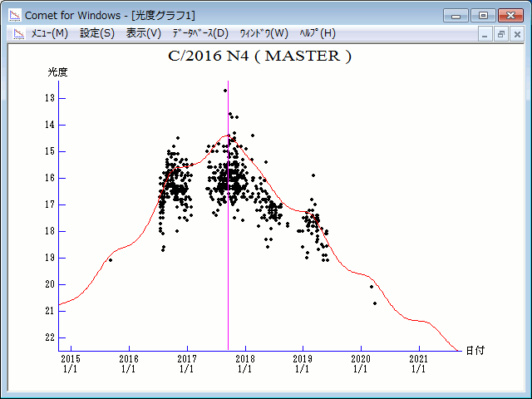
Task: Minimize the inner 光度グラフ1 child window
Action: pyautogui.click(x=486, y=34)
